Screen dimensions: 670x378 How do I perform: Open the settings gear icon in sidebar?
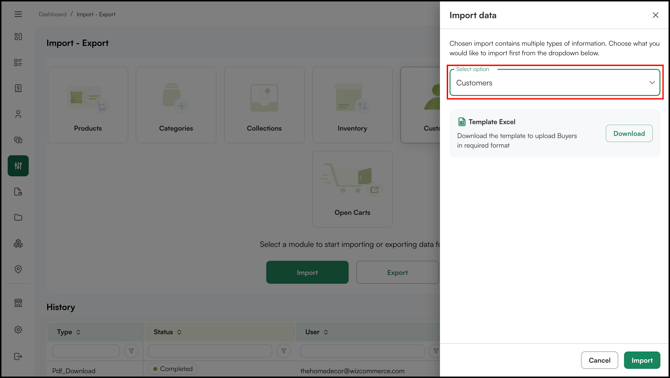18,330
